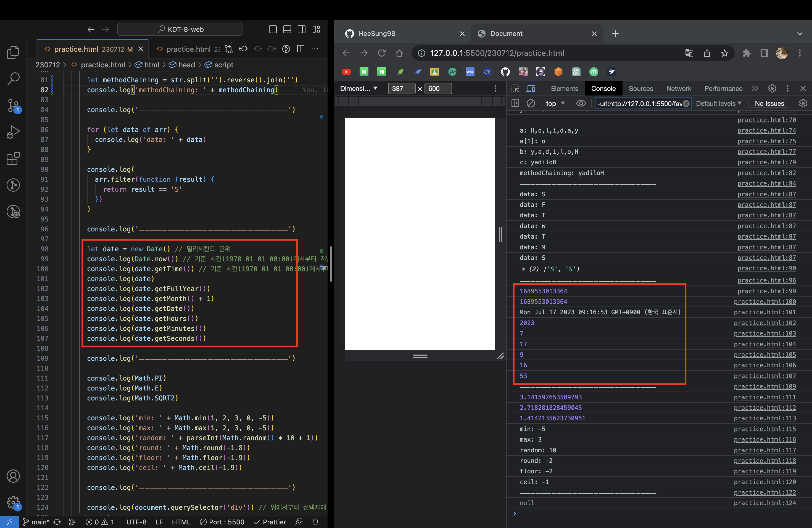Click LF end-of-line selector in status bar

pos(159,522)
